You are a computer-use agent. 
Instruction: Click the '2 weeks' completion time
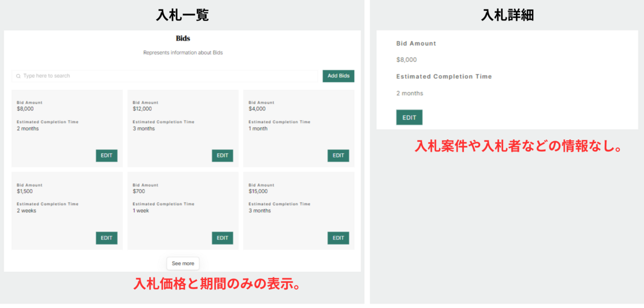click(x=27, y=211)
